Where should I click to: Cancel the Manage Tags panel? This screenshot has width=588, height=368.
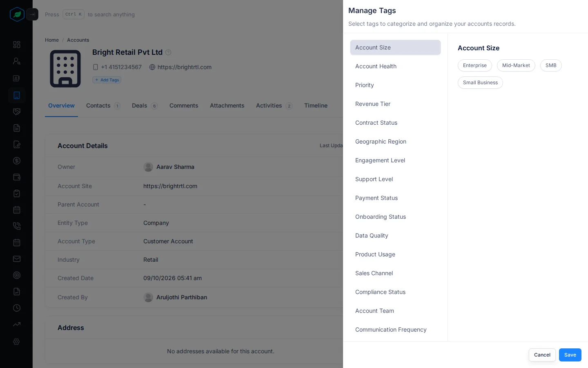point(542,355)
